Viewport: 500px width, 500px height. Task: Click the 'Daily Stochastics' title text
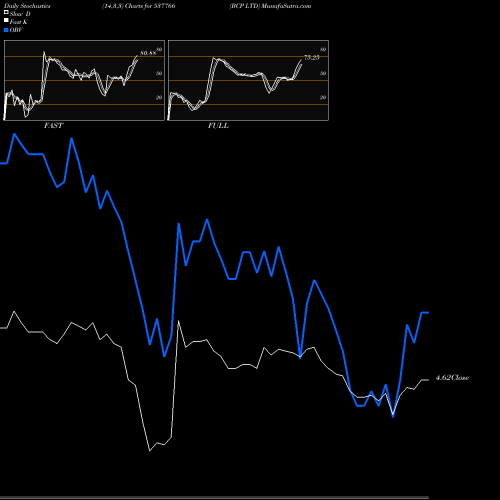pyautogui.click(x=27, y=6)
